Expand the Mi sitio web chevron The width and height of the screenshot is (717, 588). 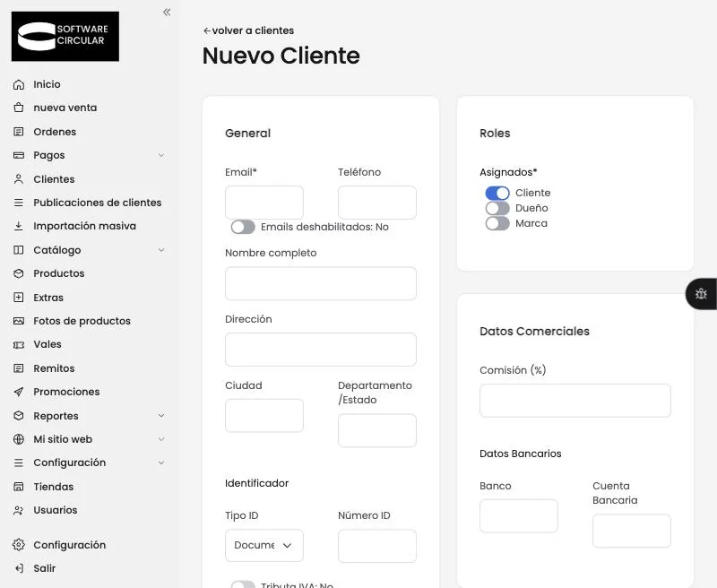pos(161,439)
